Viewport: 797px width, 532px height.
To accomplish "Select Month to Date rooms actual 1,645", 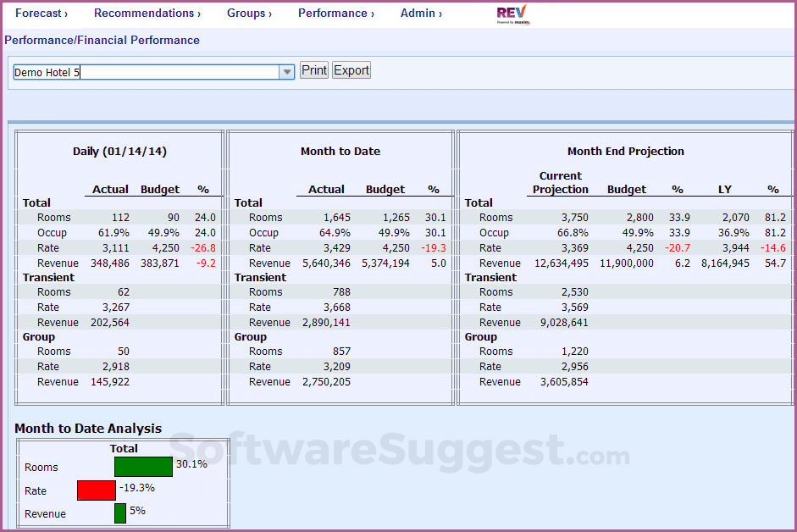I will pos(337,217).
